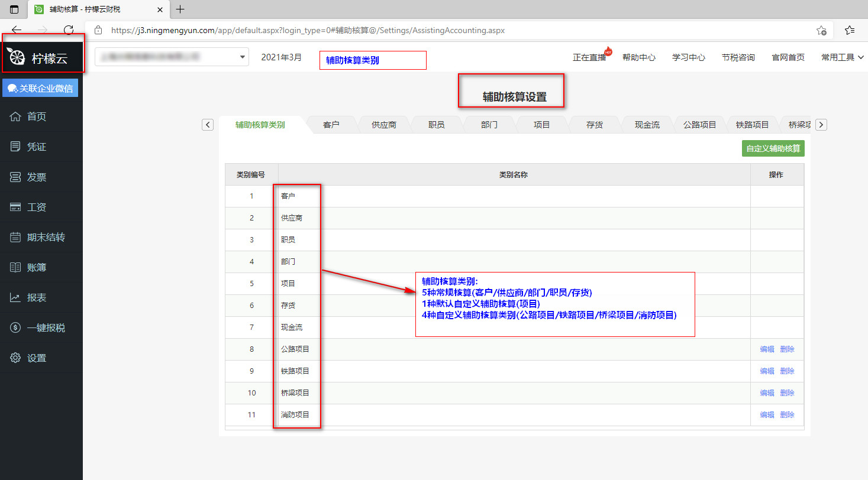Click the 自定义辅助核算 button

tap(773, 148)
